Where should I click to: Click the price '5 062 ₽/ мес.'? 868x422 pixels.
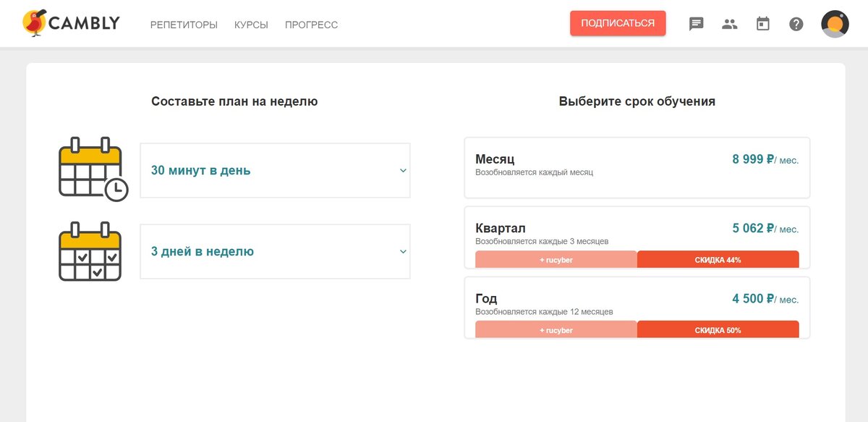click(x=765, y=228)
